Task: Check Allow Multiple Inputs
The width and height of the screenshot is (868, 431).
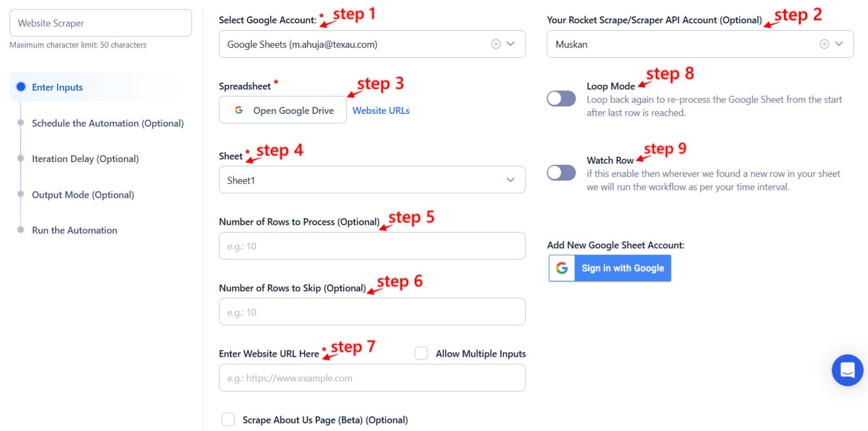Action: click(421, 353)
